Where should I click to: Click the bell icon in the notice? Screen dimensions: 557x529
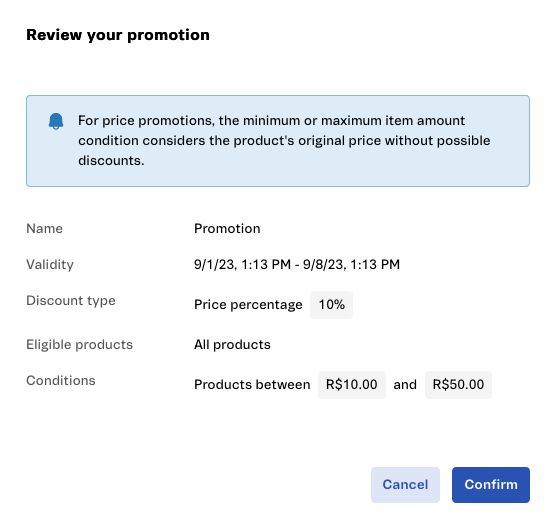tap(56, 121)
